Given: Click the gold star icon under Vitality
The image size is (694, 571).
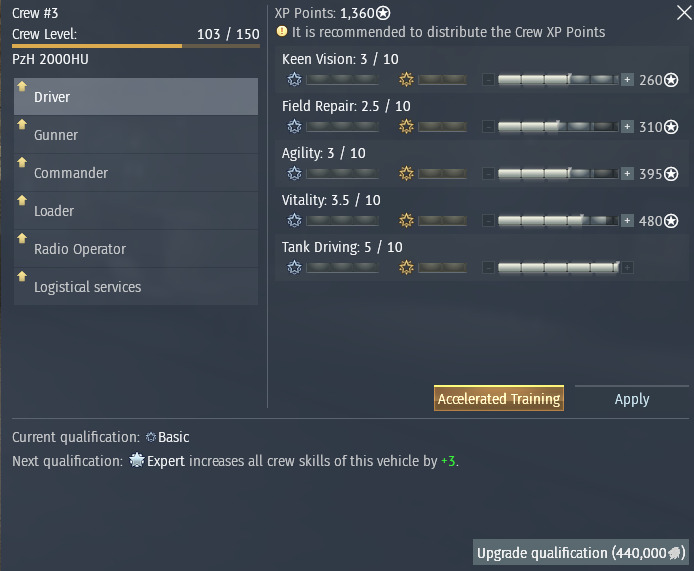Looking at the screenshot, I should point(406,220).
